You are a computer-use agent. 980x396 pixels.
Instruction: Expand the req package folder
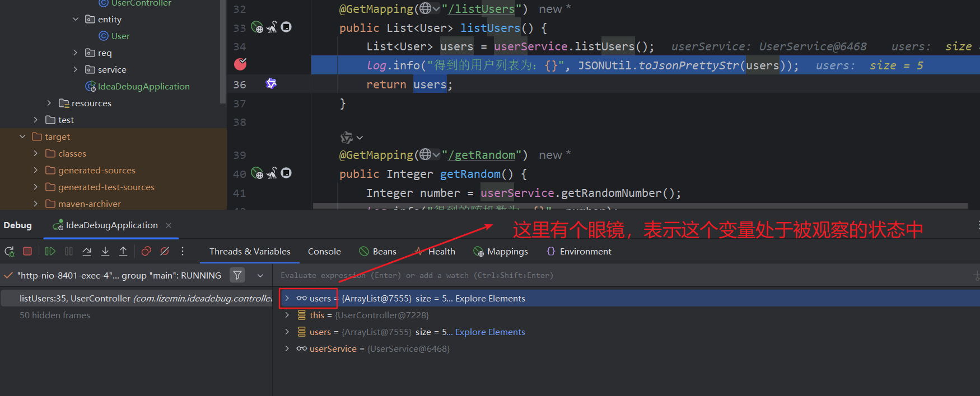pyautogui.click(x=76, y=53)
